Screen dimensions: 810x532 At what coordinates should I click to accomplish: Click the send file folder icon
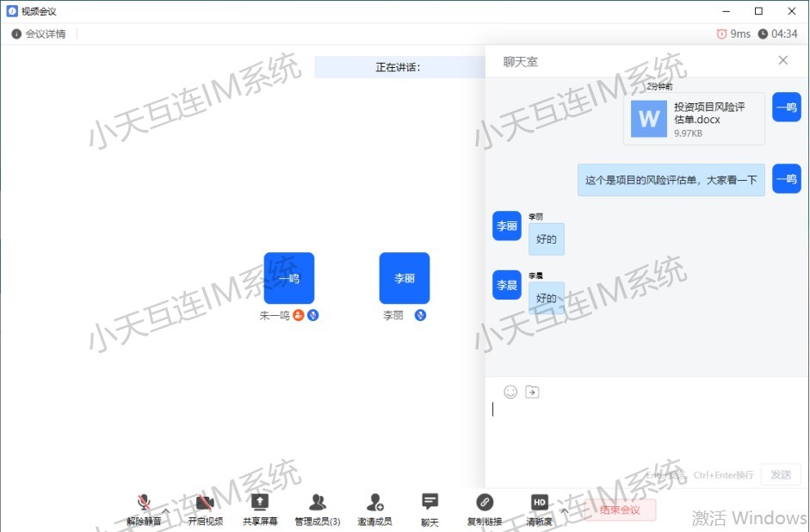532,392
